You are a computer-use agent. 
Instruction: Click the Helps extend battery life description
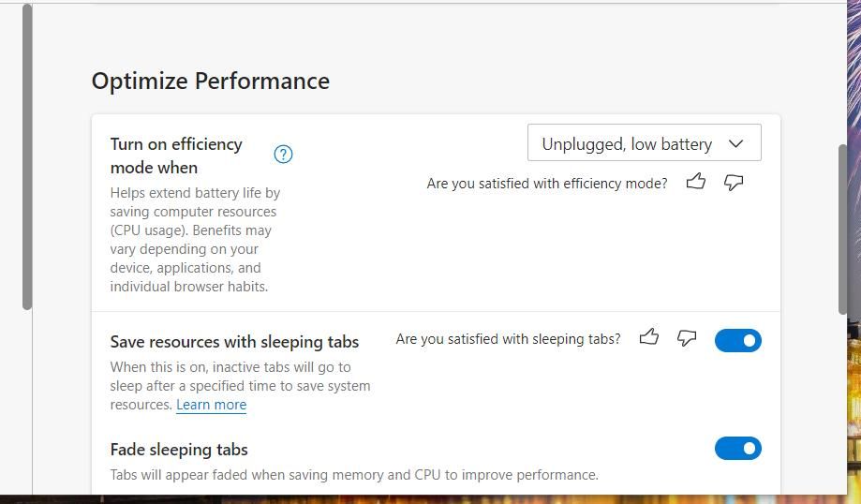click(195, 240)
